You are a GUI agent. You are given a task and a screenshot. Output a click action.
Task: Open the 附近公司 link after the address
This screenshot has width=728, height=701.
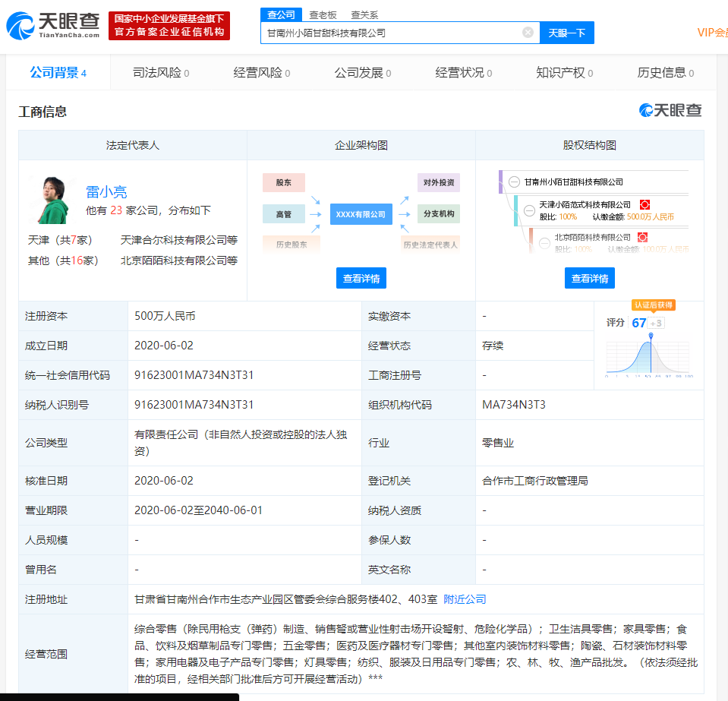(465, 599)
